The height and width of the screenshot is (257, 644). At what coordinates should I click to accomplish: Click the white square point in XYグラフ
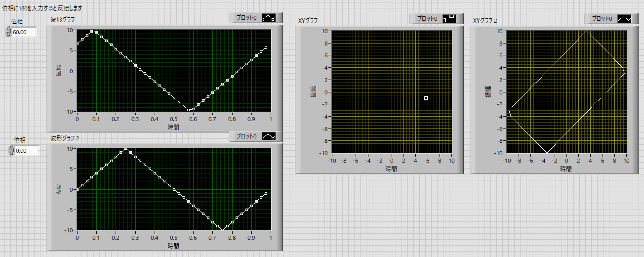pos(426,98)
